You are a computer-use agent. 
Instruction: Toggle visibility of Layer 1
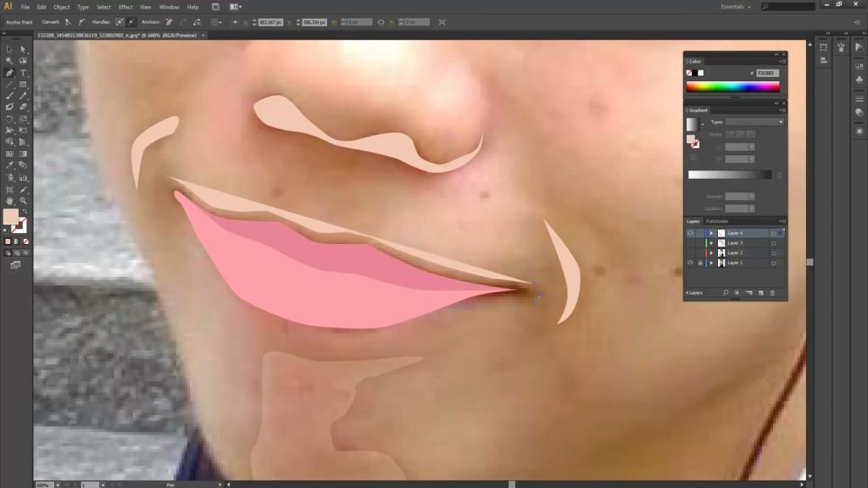click(690, 263)
